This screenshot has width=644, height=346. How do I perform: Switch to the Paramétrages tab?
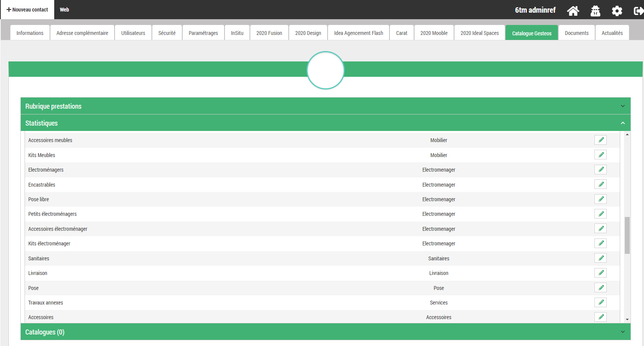(203, 33)
